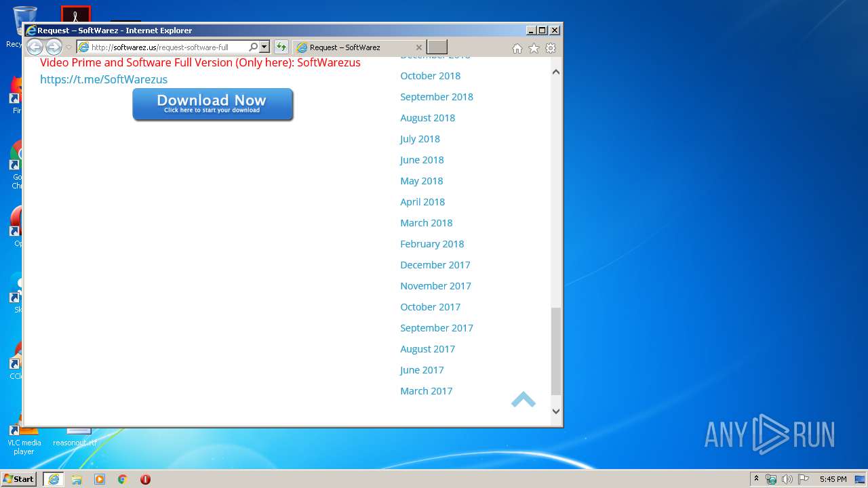Screen dimensions: 868x488
Task: Click the Download Now button
Action: pyautogui.click(x=213, y=104)
